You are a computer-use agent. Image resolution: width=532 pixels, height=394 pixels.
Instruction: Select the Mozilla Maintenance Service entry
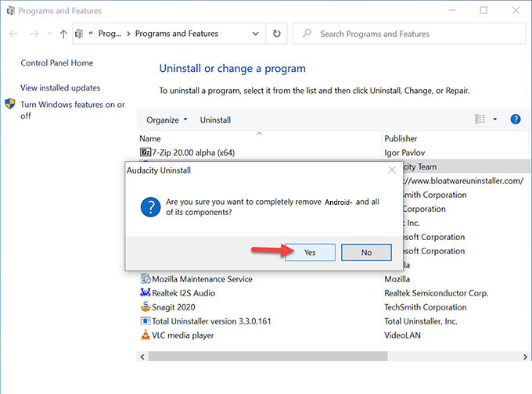click(x=202, y=279)
